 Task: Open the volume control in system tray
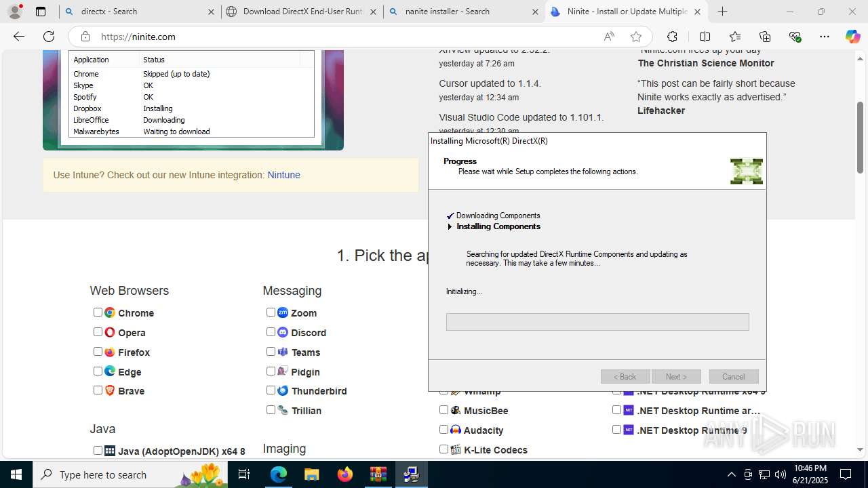click(780, 474)
